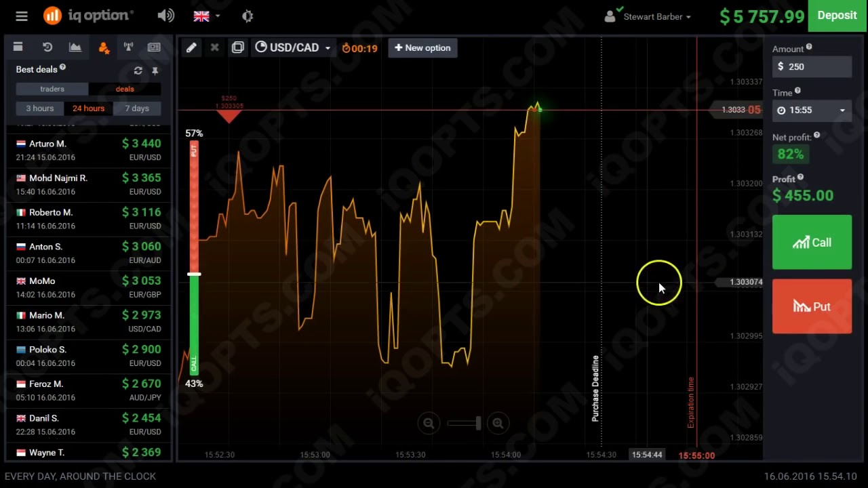This screenshot has height=488, width=868.
Task: Zoom in the chart with plus magnifier
Action: point(498,424)
